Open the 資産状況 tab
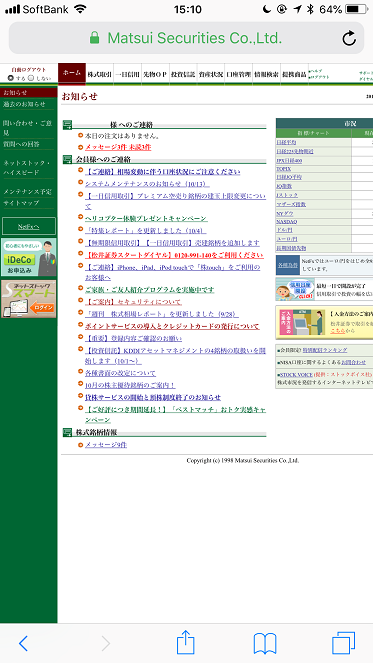 click(x=211, y=74)
